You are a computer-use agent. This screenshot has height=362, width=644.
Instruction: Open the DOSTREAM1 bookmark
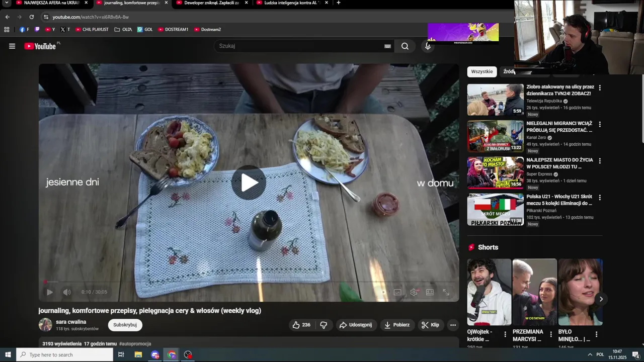[173, 30]
